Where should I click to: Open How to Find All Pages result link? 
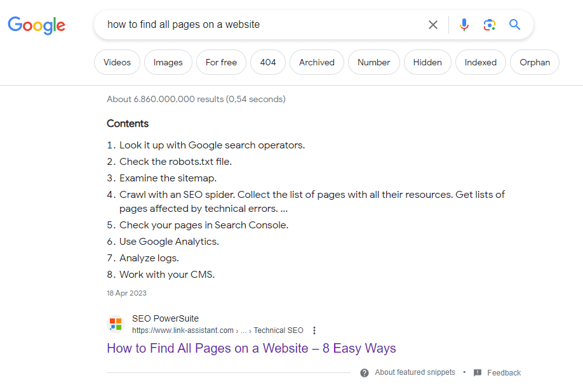pos(251,348)
